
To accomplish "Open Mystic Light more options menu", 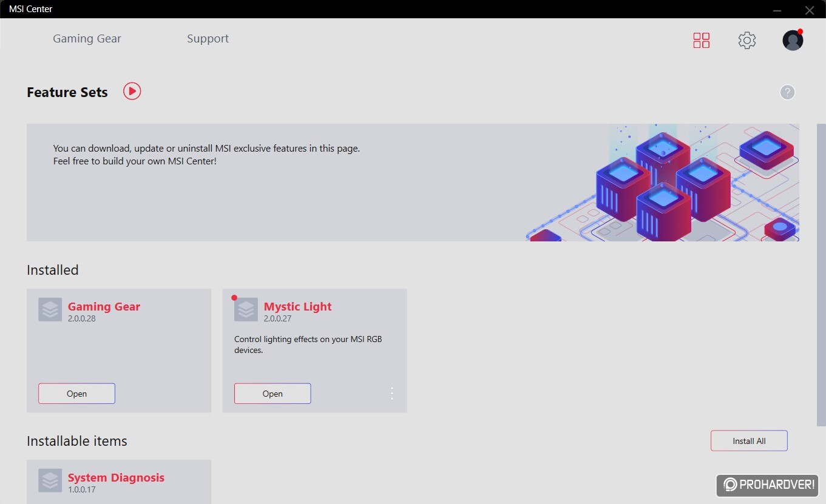I will click(391, 394).
